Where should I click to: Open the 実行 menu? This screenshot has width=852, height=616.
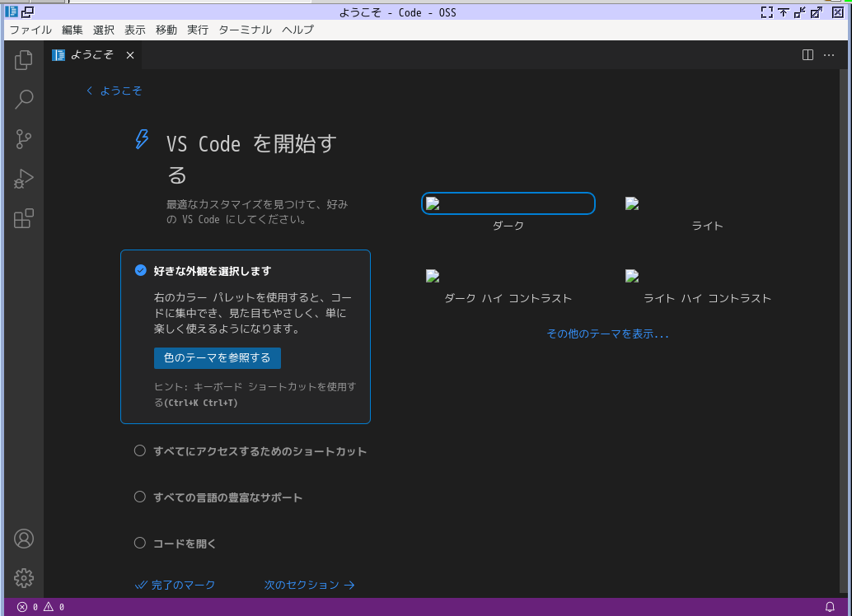(198, 30)
